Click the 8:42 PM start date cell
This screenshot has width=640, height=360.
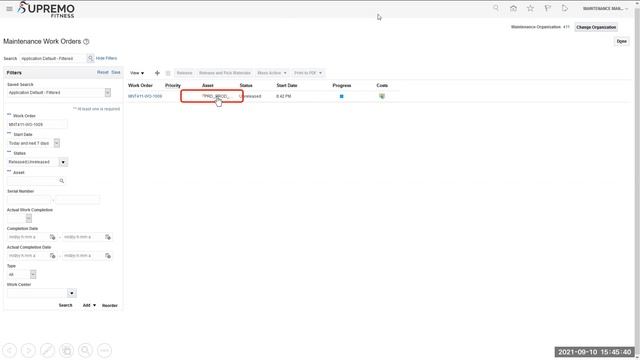(x=284, y=96)
